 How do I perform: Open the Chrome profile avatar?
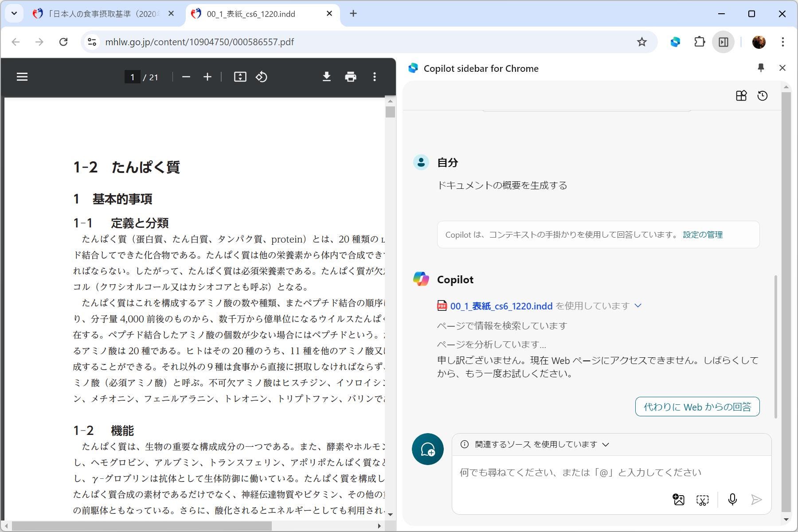[x=759, y=42]
